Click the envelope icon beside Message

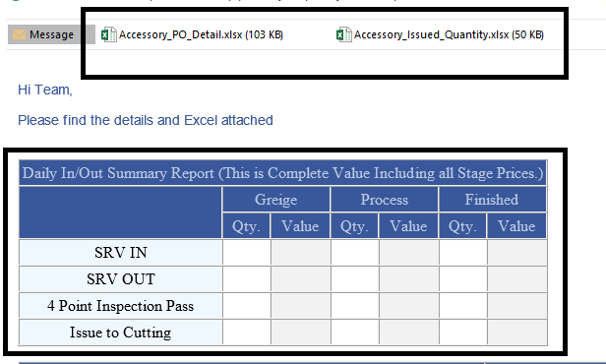coord(19,34)
